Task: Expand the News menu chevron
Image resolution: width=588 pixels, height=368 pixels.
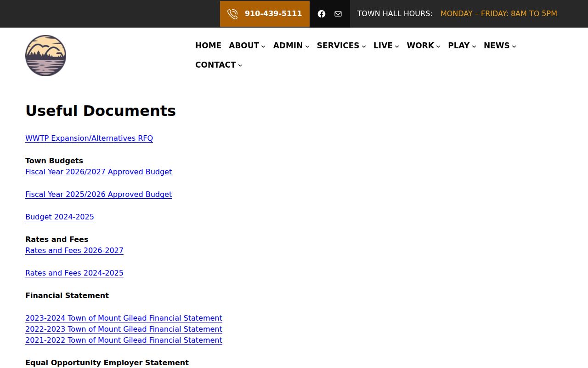Action: pos(514,46)
